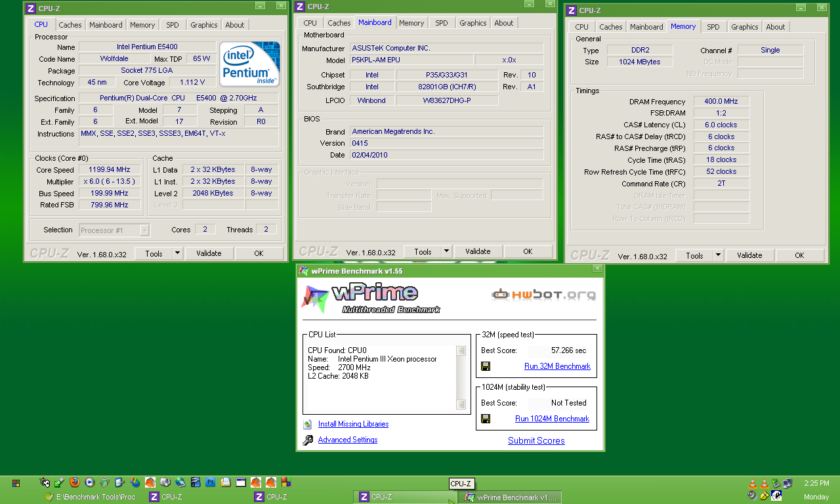
Task: Click the CAS# Latency value 6.0 clocks
Action: pos(721,125)
